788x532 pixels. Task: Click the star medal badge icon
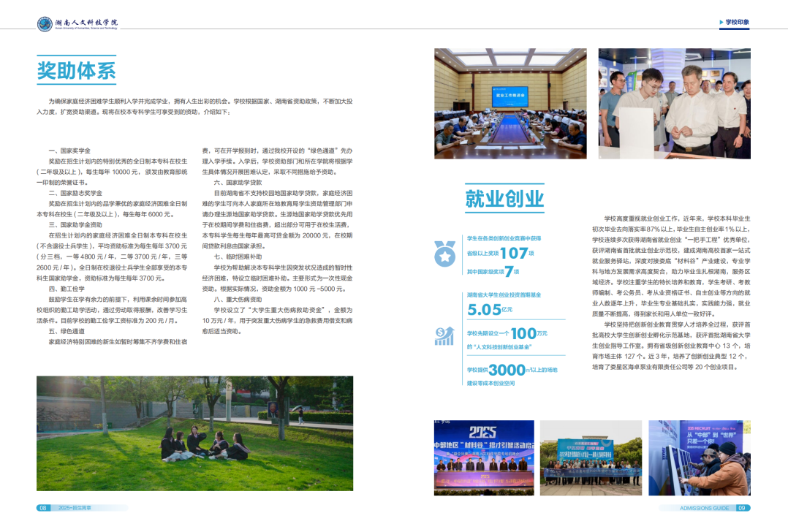pyautogui.click(x=444, y=253)
